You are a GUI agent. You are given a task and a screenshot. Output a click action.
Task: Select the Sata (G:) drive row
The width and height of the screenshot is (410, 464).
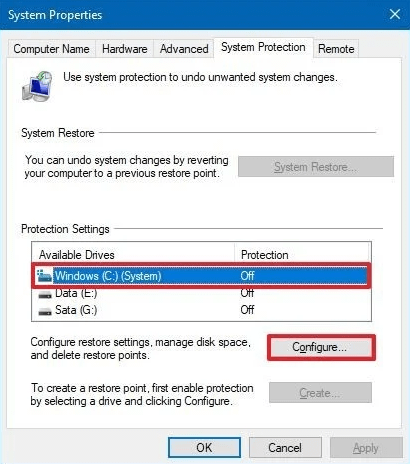(x=201, y=310)
